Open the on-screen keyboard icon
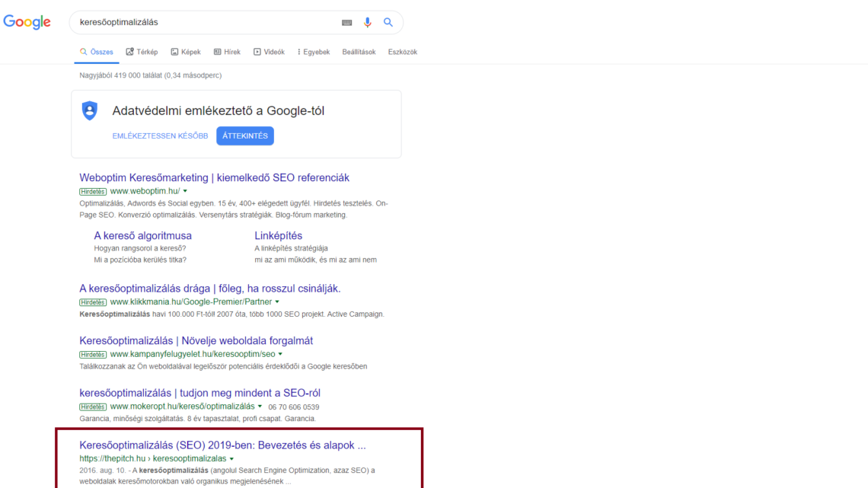 346,23
